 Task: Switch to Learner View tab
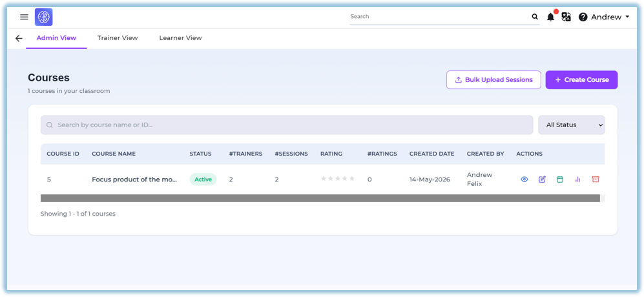(180, 38)
